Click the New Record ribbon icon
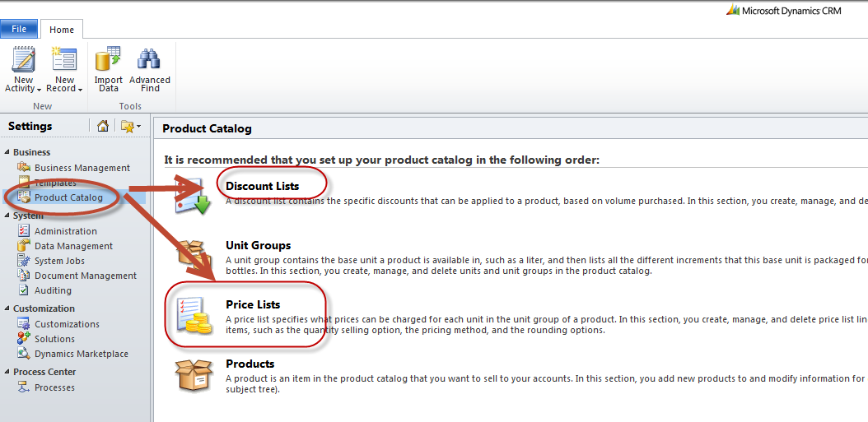This screenshot has height=422, width=868. (64, 60)
